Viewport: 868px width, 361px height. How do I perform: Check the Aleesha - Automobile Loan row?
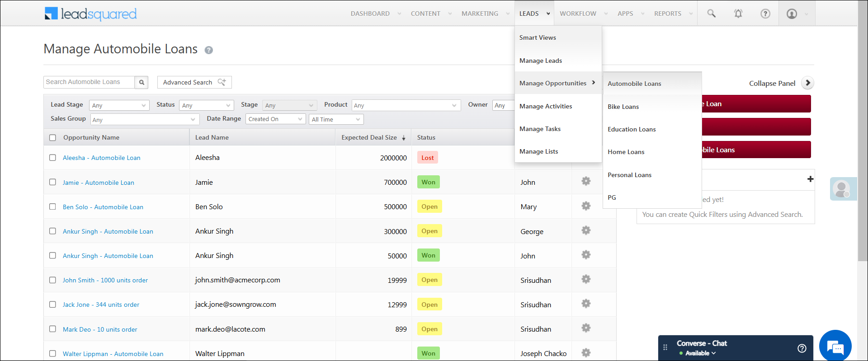pos(52,158)
